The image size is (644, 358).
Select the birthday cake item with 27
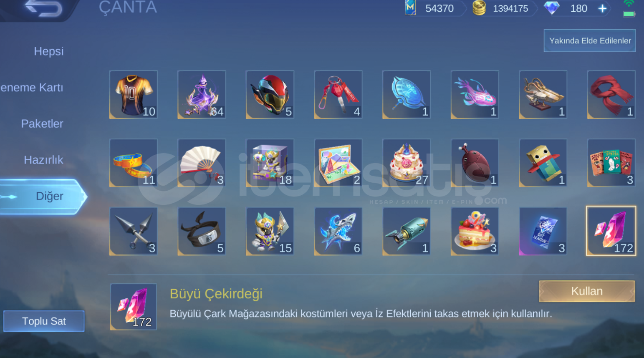pos(407,163)
